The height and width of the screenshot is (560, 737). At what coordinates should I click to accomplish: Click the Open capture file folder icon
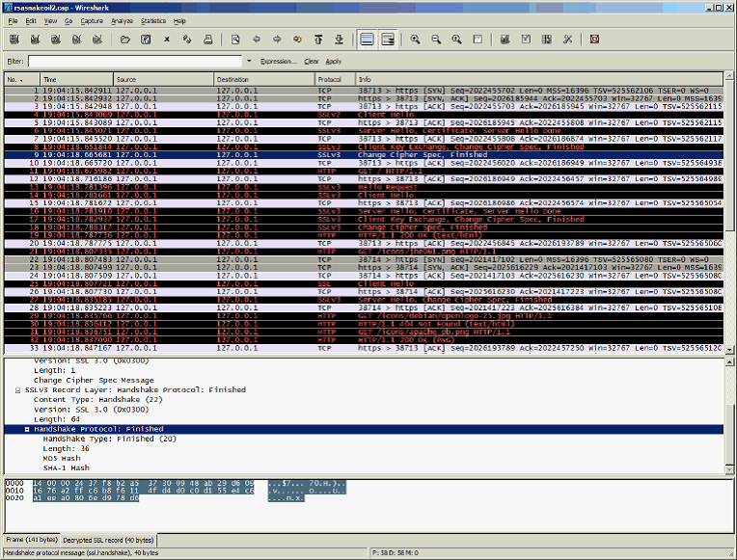(125, 40)
